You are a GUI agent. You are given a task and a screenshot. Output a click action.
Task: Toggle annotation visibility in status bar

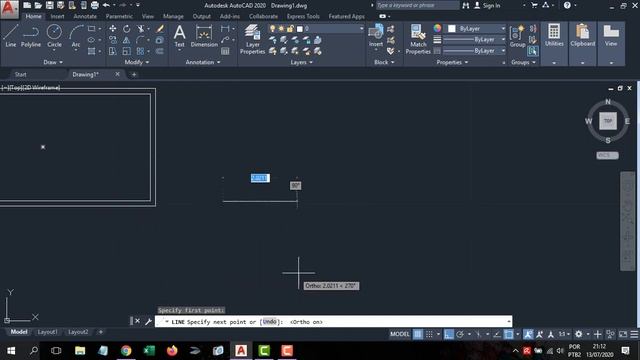click(528, 334)
